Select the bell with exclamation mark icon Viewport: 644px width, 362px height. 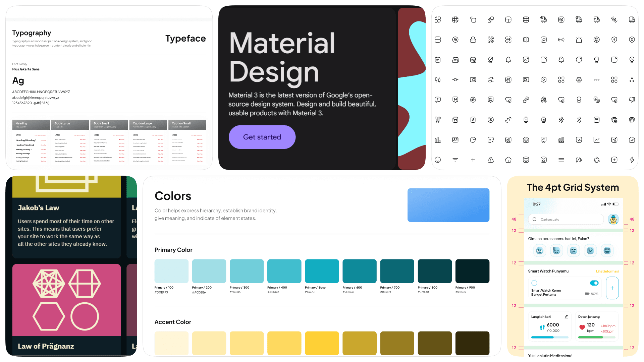coord(561,60)
